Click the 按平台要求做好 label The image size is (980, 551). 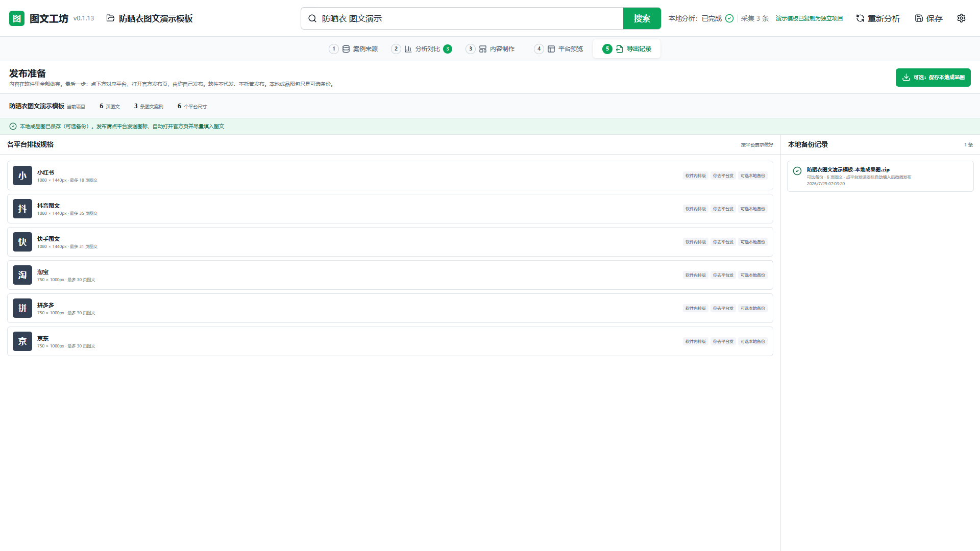coord(757,145)
